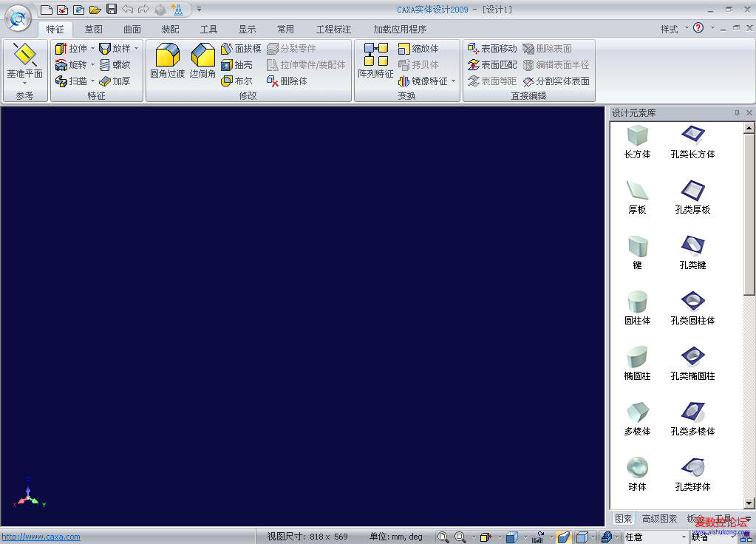Open the 装配 ribbon tab
Image resolution: width=756 pixels, height=544 pixels.
tap(170, 30)
